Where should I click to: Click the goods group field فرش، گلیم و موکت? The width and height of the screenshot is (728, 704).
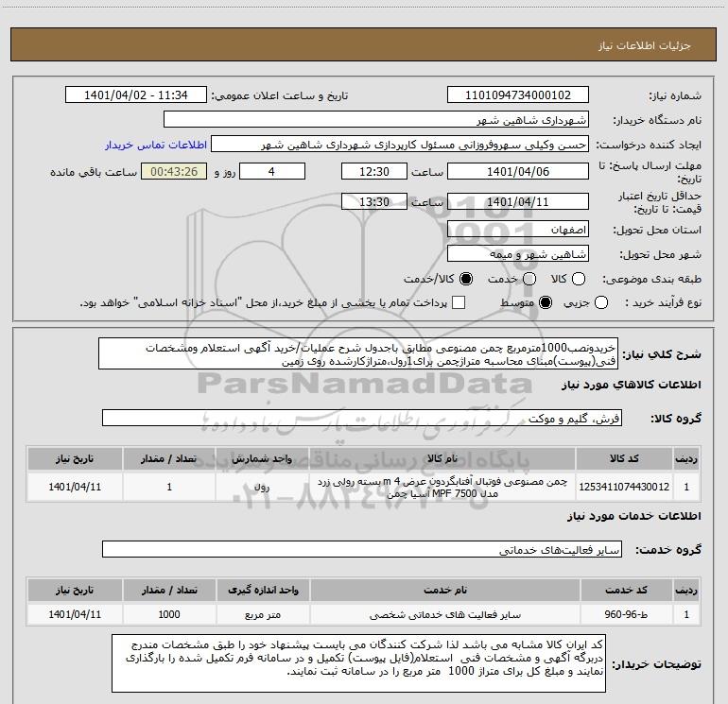click(362, 418)
